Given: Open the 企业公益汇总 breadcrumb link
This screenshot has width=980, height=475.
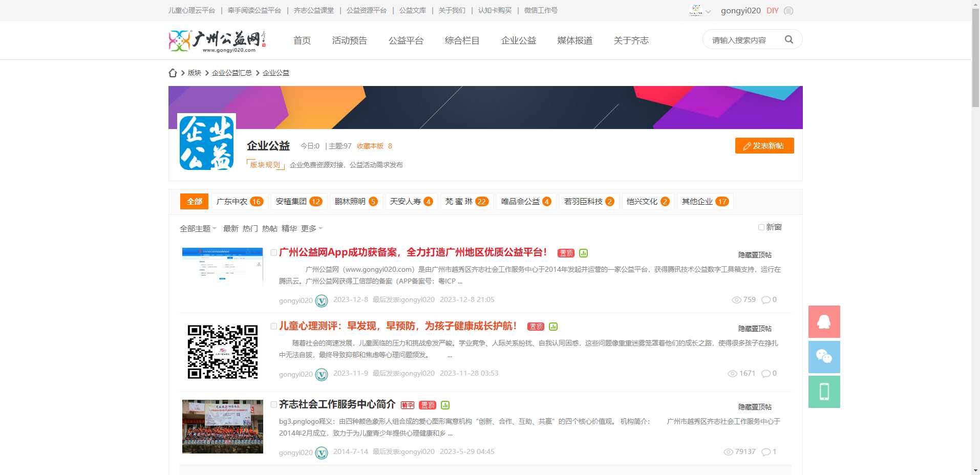Looking at the screenshot, I should 232,73.
